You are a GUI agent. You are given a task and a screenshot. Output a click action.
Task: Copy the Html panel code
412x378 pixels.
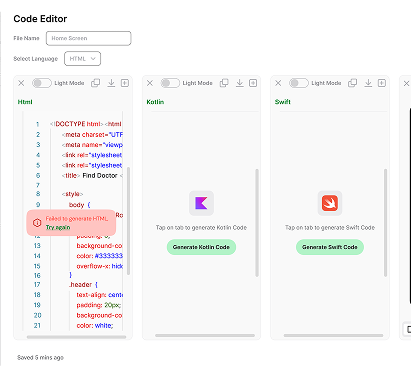point(96,83)
